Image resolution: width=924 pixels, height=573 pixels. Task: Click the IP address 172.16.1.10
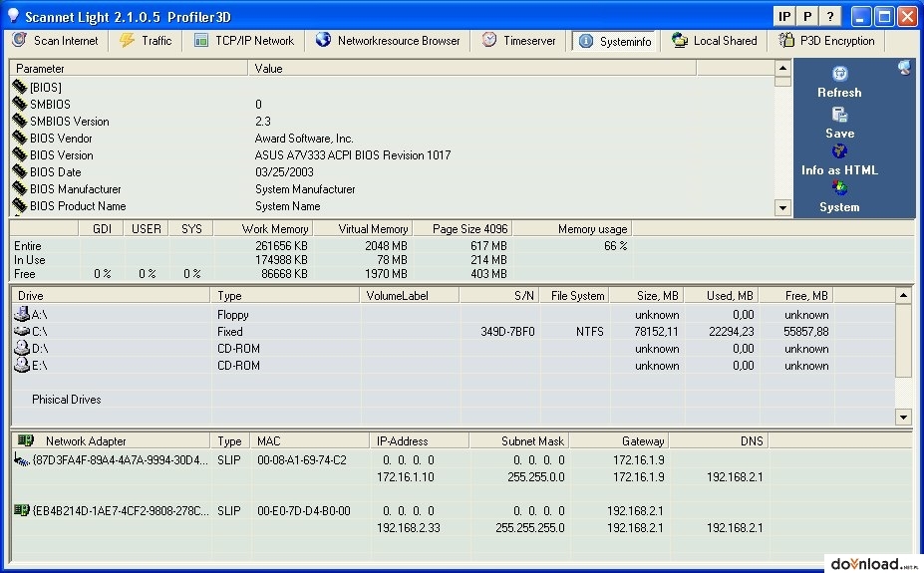[x=406, y=477]
